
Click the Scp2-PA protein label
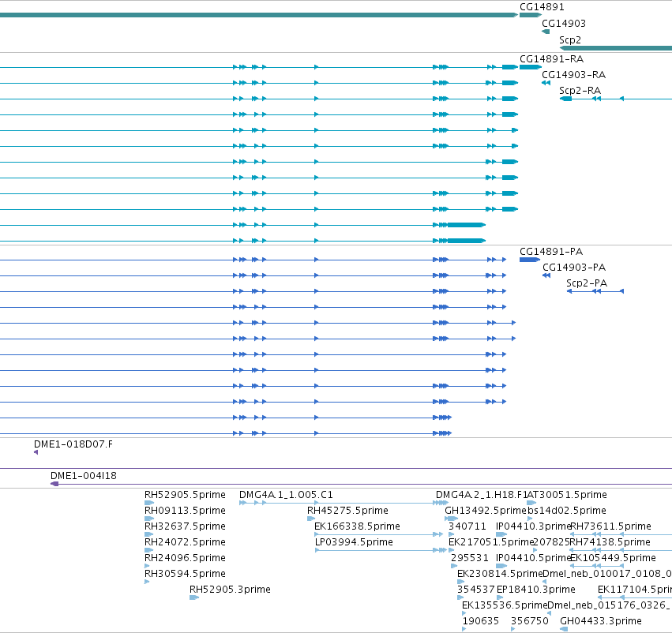click(x=587, y=283)
